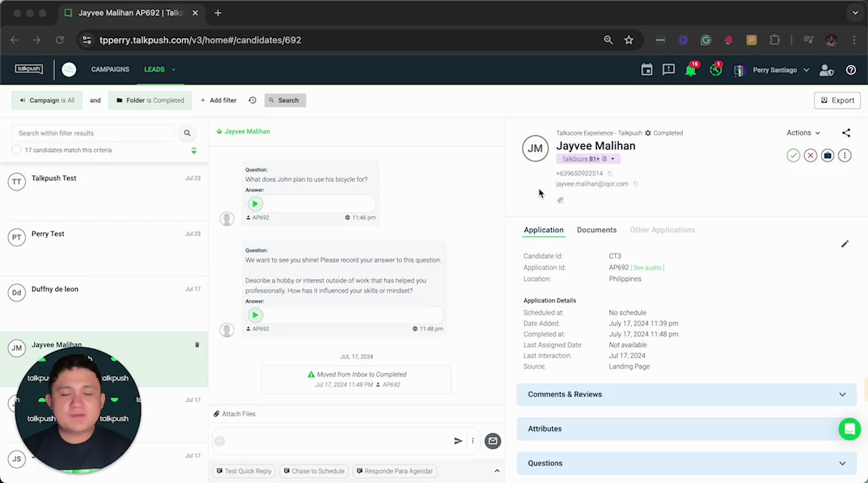Reject the candidate with the red X
This screenshot has height=483, width=868.
click(x=810, y=156)
